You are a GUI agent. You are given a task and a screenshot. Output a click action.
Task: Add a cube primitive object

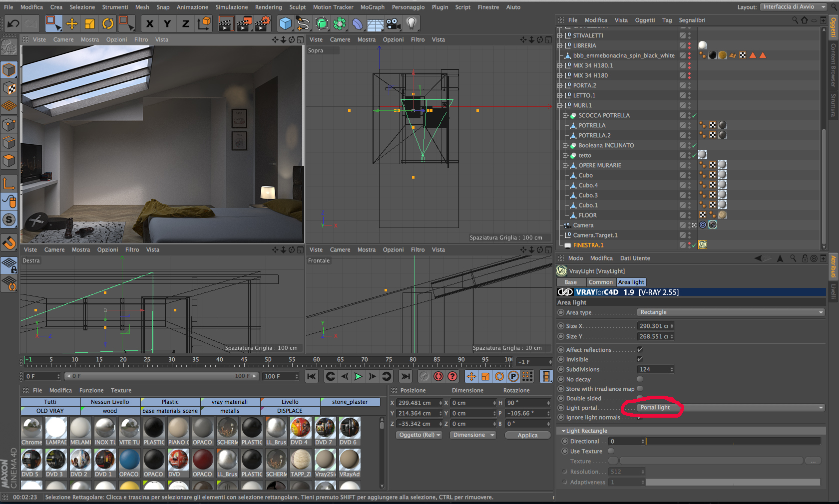(285, 23)
